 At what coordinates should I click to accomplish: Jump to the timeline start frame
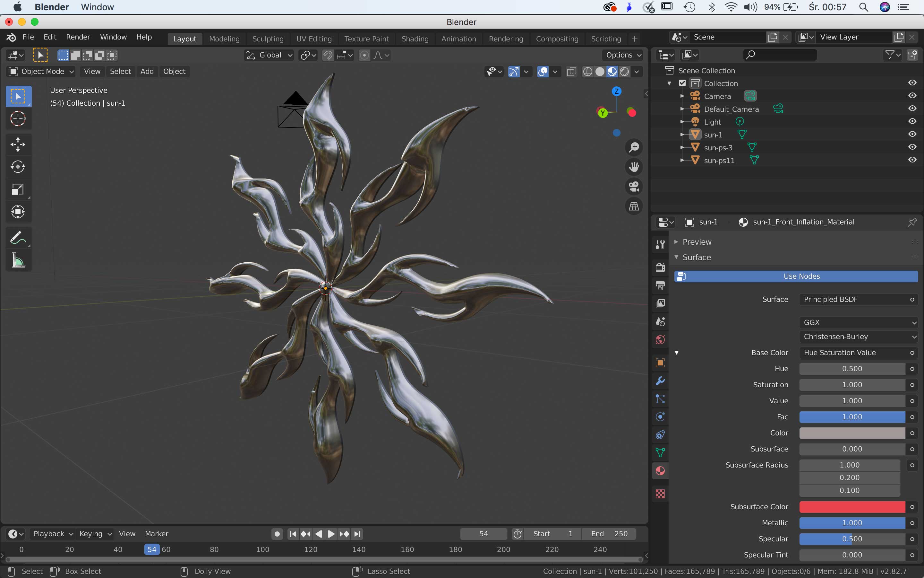[293, 534]
